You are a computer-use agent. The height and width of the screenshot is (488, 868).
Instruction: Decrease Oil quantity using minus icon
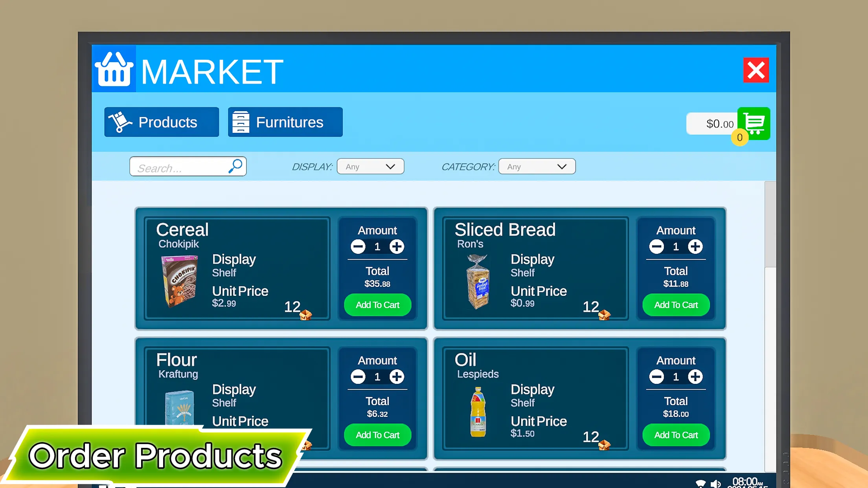656,376
